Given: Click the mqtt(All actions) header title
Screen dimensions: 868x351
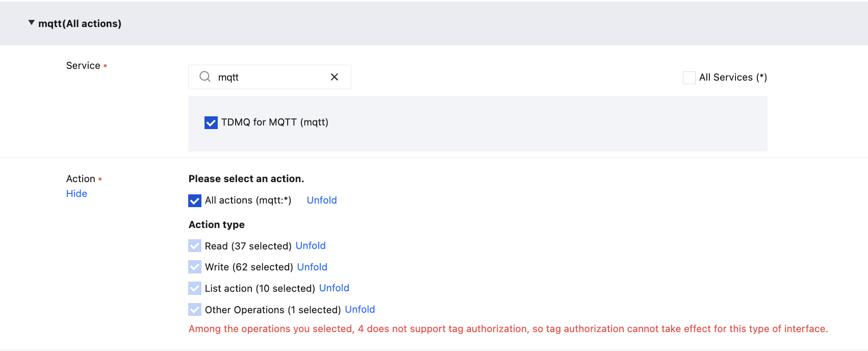Looking at the screenshot, I should click(x=80, y=23).
